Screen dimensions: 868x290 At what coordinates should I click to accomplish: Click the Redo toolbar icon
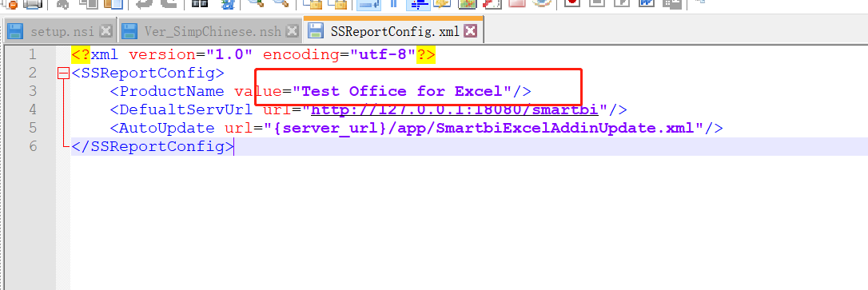coord(169,4)
